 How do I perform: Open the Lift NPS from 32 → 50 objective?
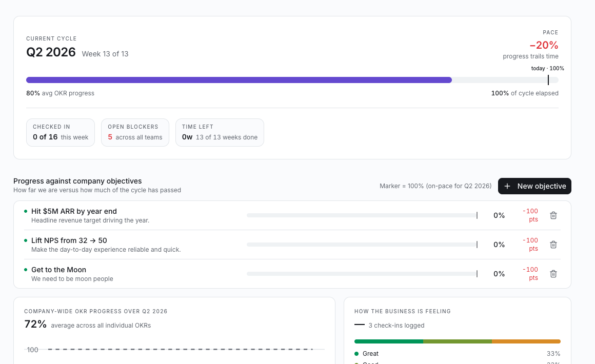click(69, 240)
